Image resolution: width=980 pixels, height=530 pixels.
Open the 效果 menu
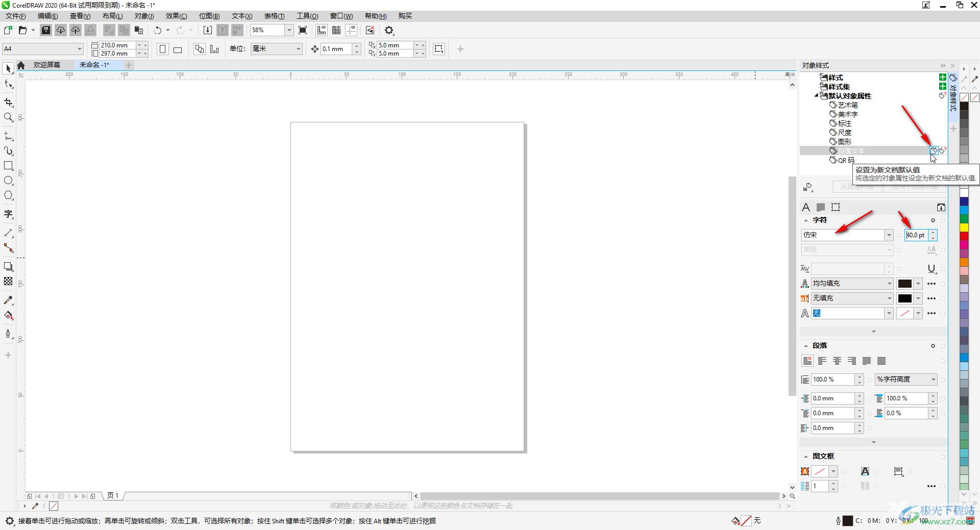(x=176, y=16)
